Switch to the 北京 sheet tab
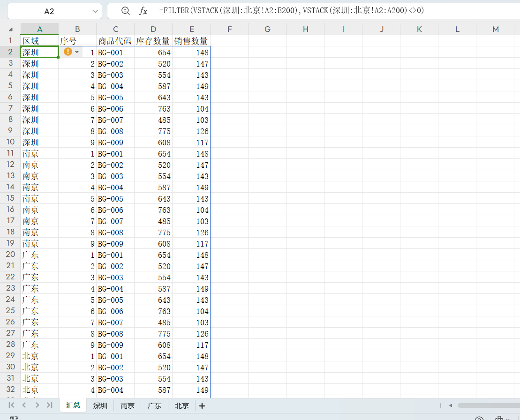520x420 pixels. [x=182, y=406]
